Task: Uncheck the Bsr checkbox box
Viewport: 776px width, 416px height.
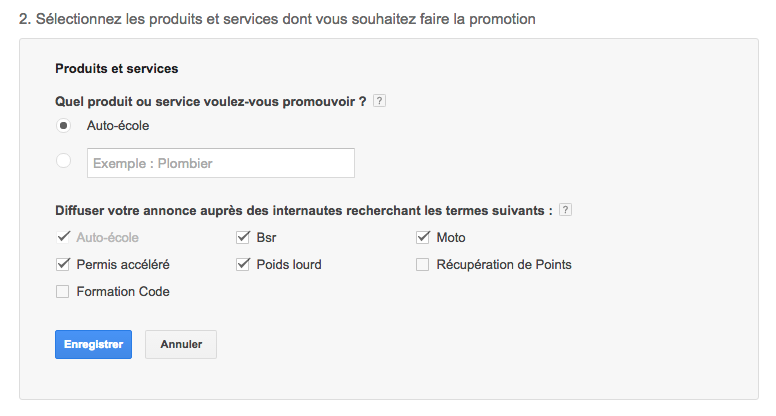Action: [242, 237]
